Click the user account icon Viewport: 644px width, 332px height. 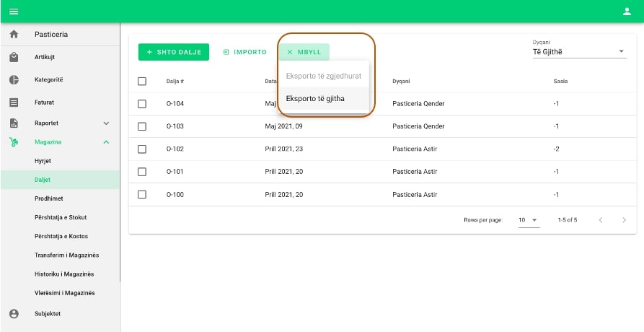627,11
